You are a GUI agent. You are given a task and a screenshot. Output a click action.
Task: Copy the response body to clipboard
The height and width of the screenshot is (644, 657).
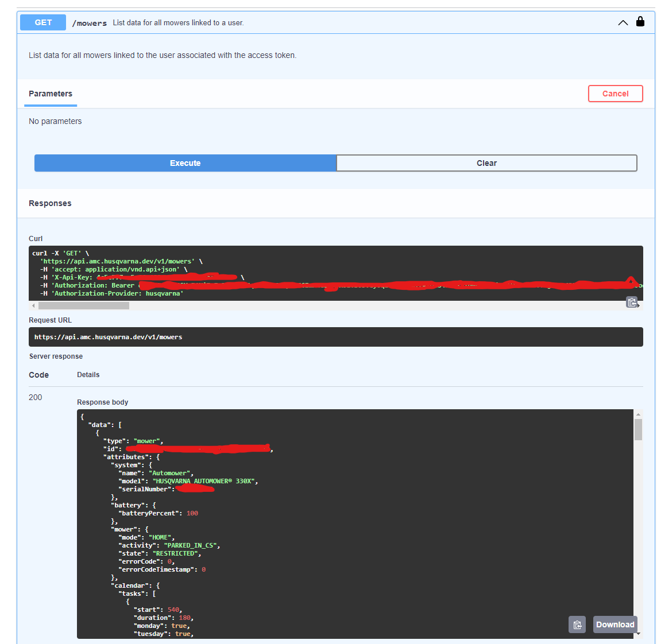[577, 624]
